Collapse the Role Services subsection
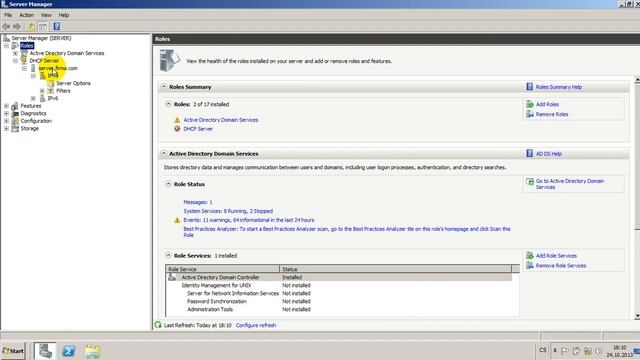 click(x=168, y=256)
